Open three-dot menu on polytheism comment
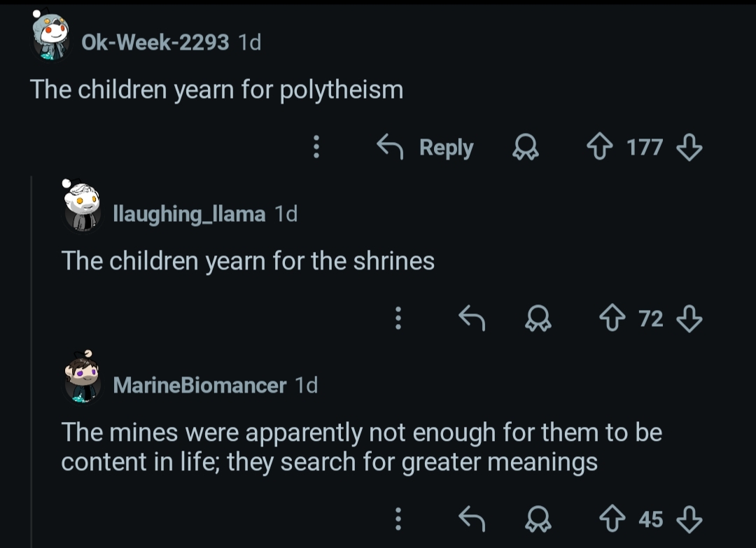Viewport: 756px width, 548px height. click(x=316, y=147)
